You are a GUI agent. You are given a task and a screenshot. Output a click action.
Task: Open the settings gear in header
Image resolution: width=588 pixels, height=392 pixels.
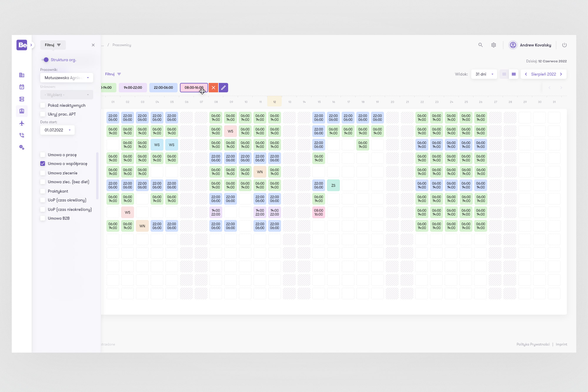coord(494,45)
